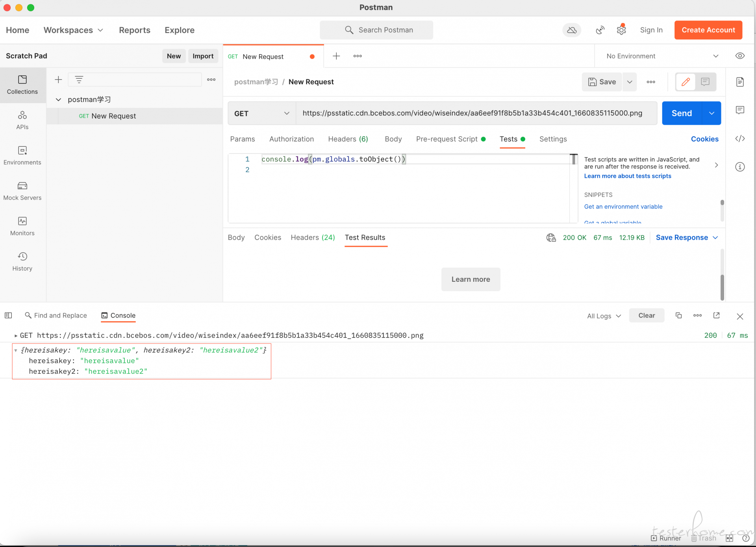756x547 pixels.
Task: Insert Get an environment variable snippet
Action: pos(623,207)
